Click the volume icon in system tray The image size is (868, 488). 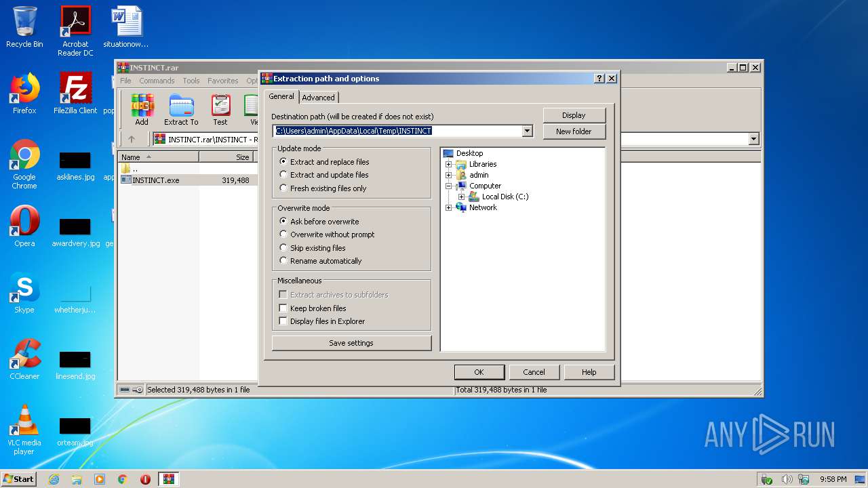click(787, 479)
